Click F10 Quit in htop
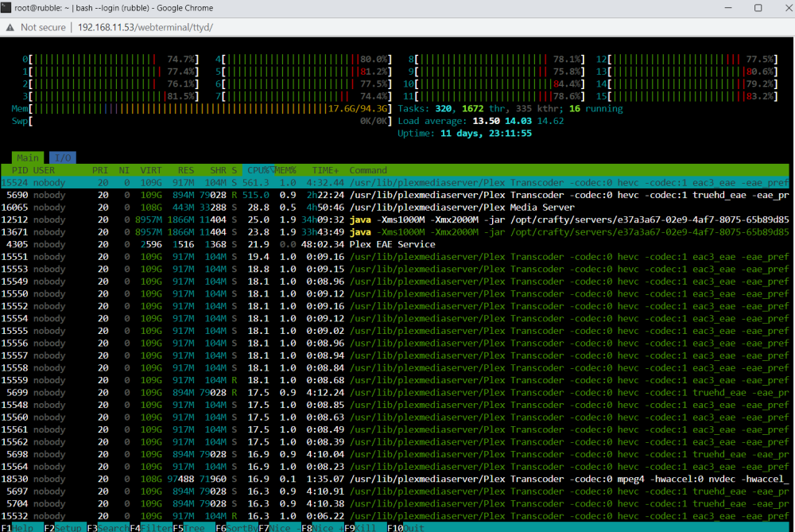The height and width of the screenshot is (532, 795). [x=406, y=527]
